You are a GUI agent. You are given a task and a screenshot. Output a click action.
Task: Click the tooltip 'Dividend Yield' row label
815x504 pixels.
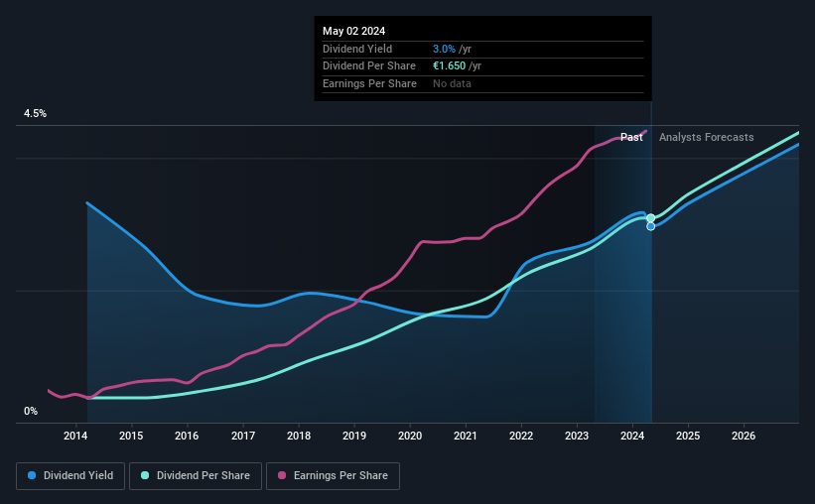pyautogui.click(x=357, y=49)
